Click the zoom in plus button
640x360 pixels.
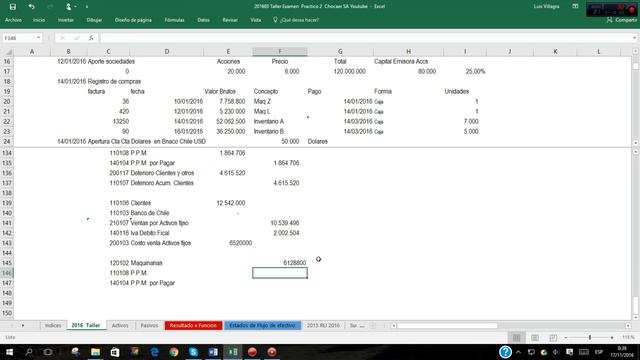(612, 338)
